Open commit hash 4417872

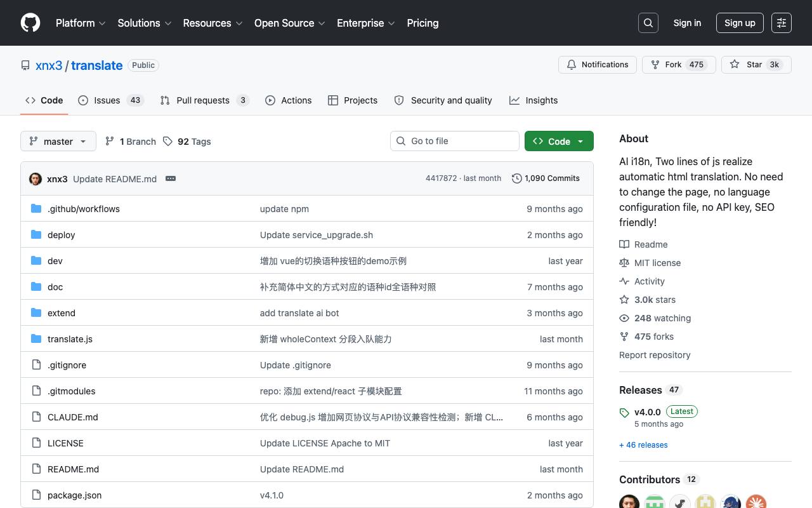click(441, 178)
